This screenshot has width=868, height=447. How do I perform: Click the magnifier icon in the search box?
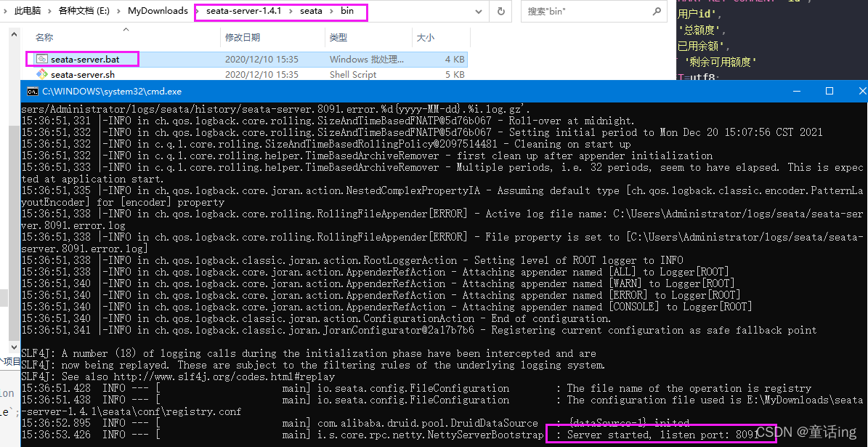[657, 10]
